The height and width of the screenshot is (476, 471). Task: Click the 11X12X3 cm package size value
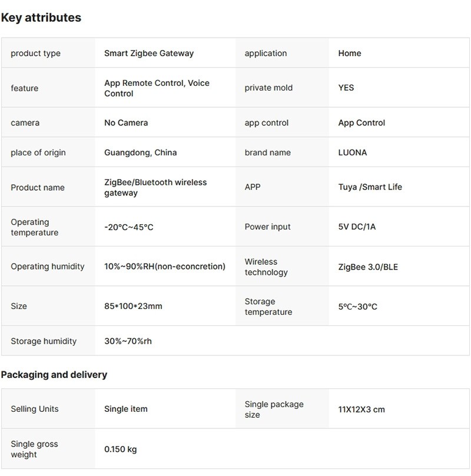(x=361, y=410)
